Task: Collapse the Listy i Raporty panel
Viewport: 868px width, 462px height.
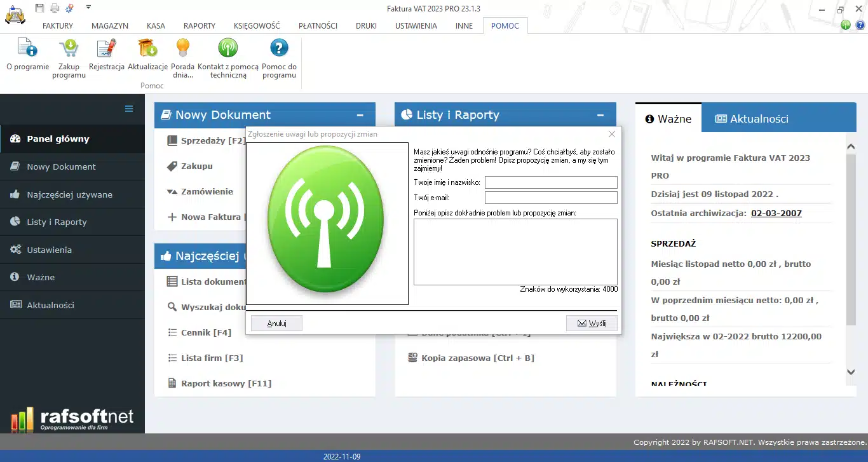Action: (x=600, y=115)
